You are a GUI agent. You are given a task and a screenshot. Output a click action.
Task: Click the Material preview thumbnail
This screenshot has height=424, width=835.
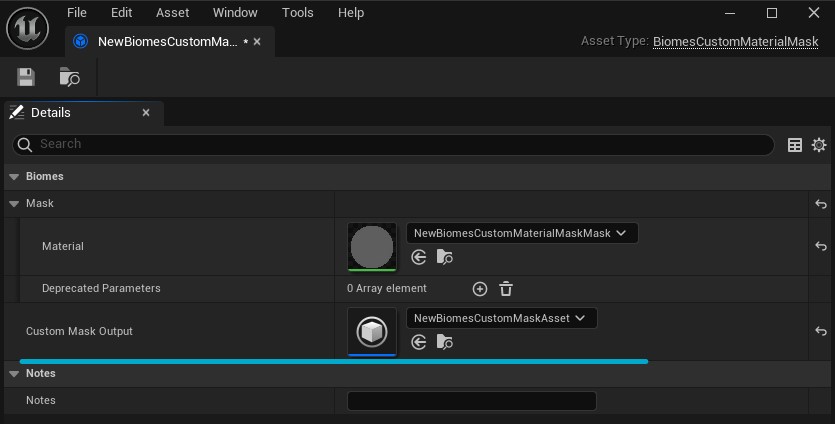click(372, 247)
